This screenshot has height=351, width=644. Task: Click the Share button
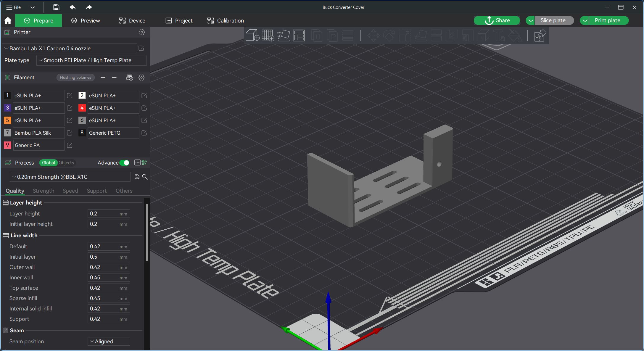pyautogui.click(x=497, y=20)
